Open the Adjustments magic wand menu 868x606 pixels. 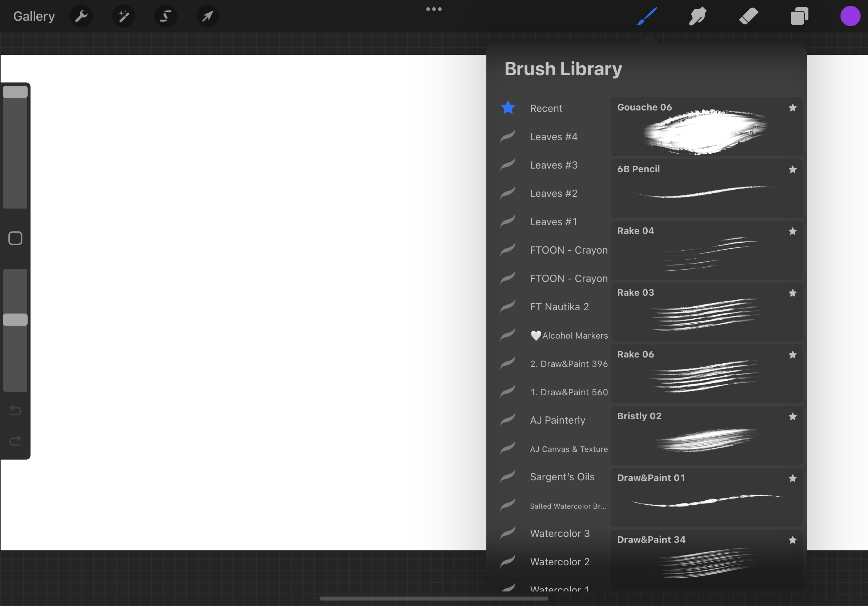pos(124,16)
